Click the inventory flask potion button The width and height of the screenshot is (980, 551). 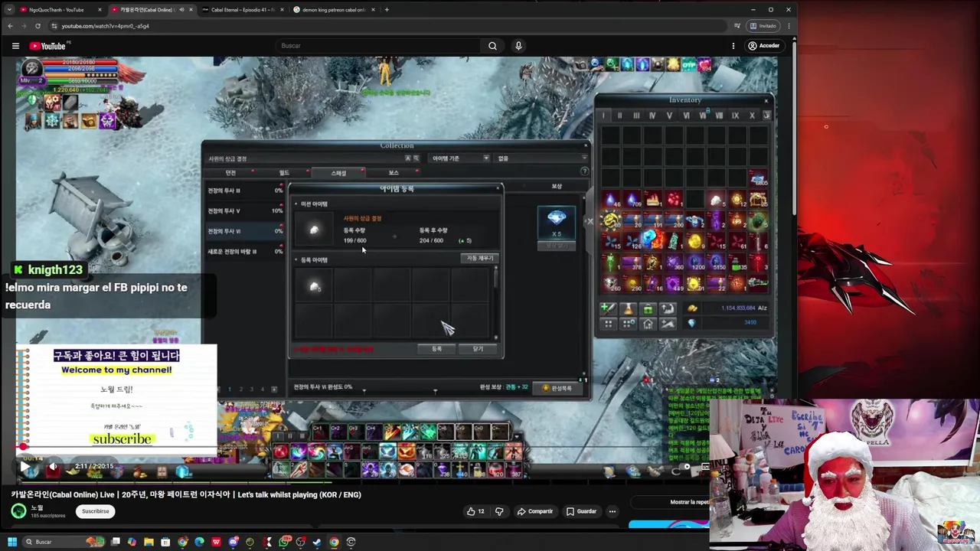click(x=628, y=308)
